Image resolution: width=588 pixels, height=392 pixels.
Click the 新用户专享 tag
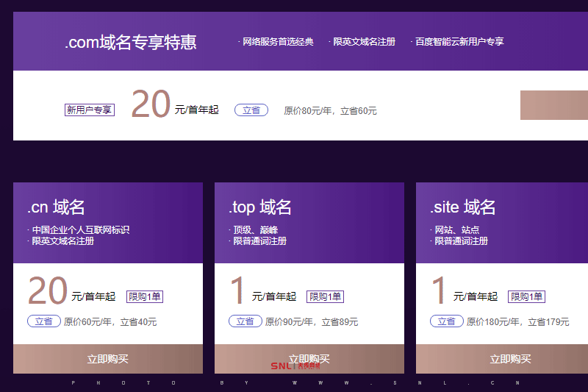(x=89, y=110)
